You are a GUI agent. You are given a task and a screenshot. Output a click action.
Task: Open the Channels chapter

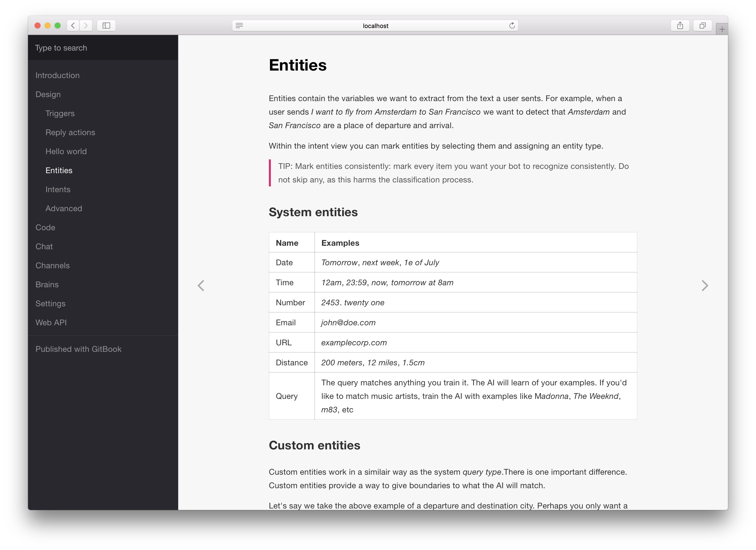pos(53,265)
